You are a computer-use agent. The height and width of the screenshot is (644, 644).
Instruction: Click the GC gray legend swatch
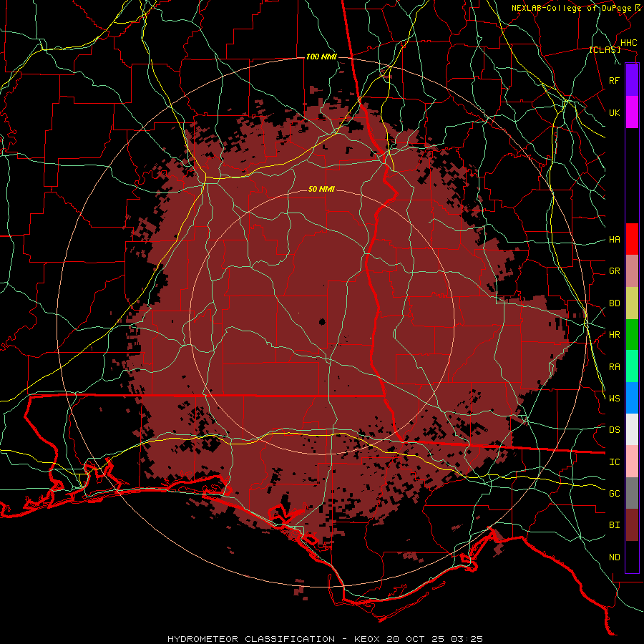click(x=632, y=493)
